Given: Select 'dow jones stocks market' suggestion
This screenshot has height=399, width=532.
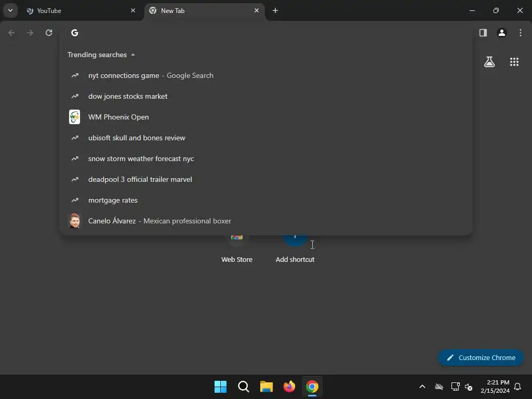Looking at the screenshot, I should point(266,96).
